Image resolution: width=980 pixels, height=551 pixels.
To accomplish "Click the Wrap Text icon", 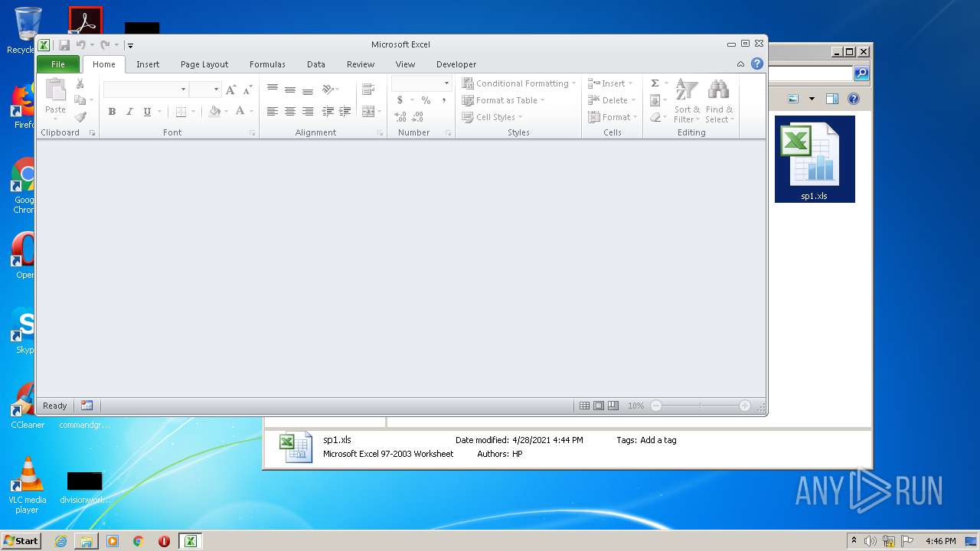I will (x=368, y=90).
